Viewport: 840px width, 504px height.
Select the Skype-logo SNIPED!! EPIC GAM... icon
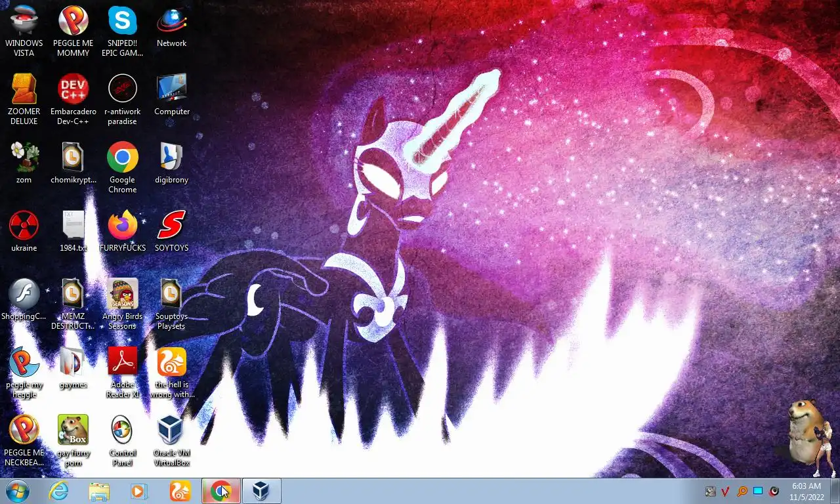[x=123, y=31]
